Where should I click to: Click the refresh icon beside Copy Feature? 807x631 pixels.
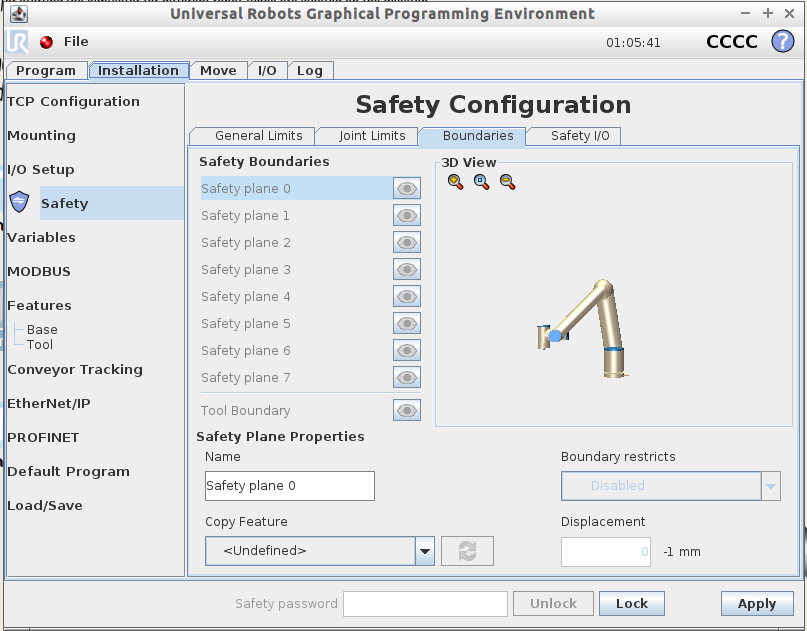click(467, 551)
